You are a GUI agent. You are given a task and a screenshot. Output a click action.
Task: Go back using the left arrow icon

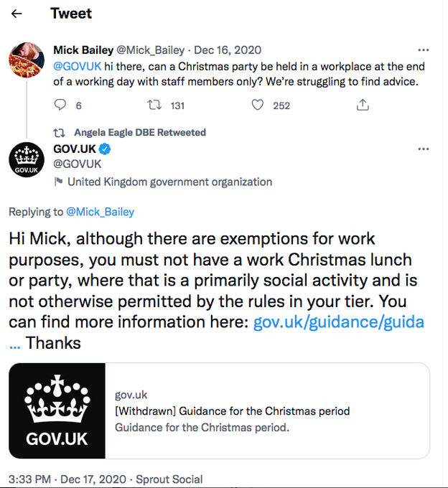[17, 14]
